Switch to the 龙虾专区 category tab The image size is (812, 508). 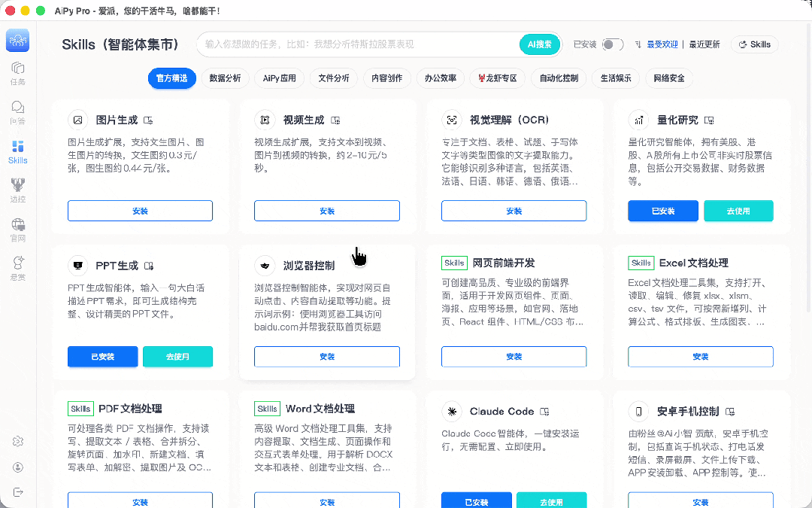tap(498, 78)
